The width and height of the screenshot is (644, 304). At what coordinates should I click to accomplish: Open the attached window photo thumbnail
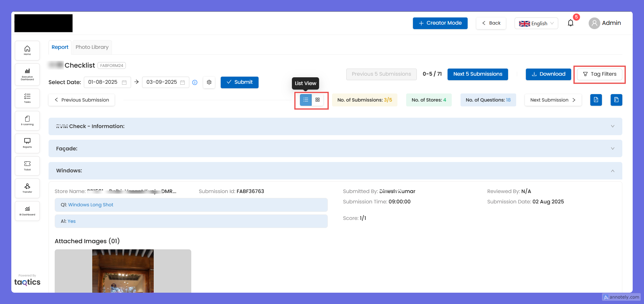click(x=123, y=271)
